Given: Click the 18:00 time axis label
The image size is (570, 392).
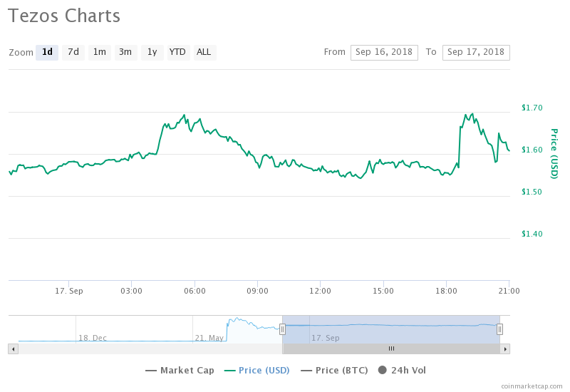Looking at the screenshot, I should (x=447, y=291).
